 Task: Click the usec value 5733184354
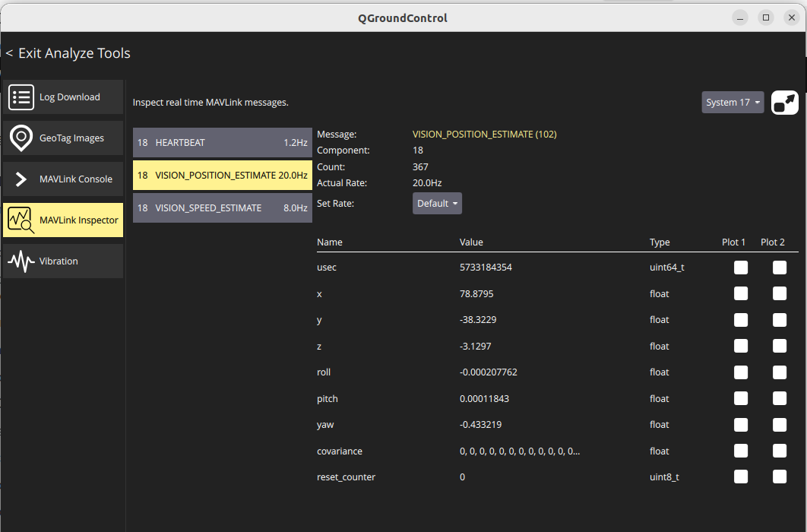coord(486,267)
